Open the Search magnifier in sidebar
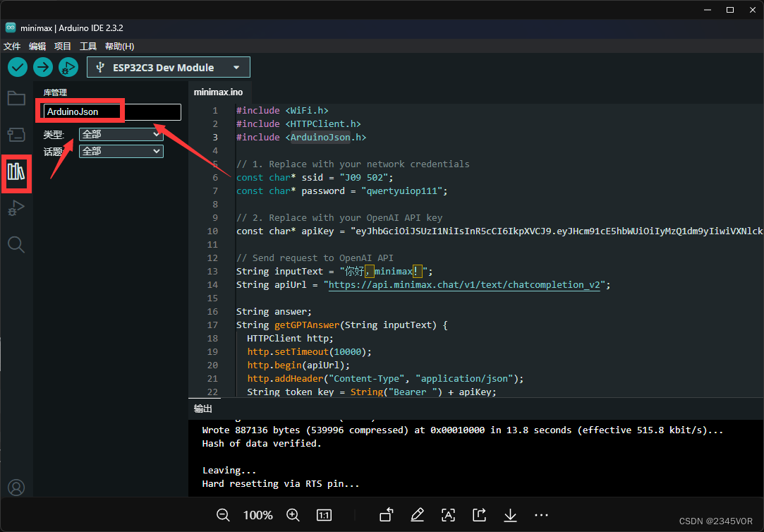764x532 pixels. click(x=16, y=245)
